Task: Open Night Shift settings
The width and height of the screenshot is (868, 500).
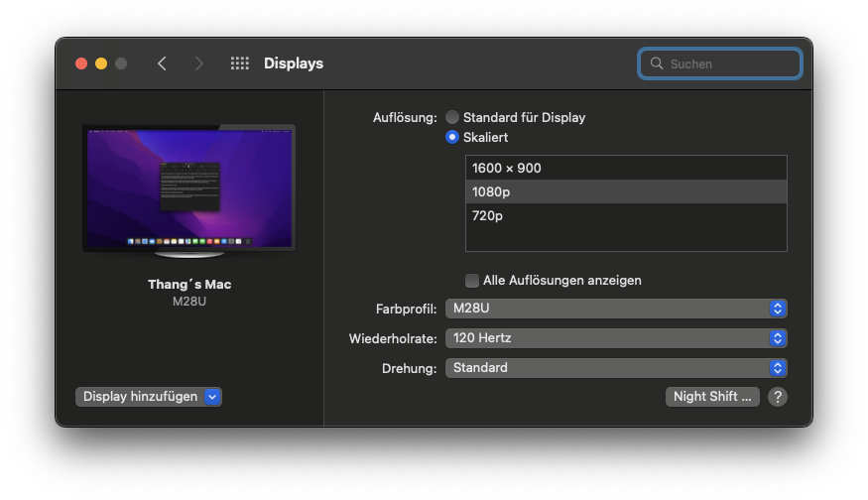Action: [712, 397]
